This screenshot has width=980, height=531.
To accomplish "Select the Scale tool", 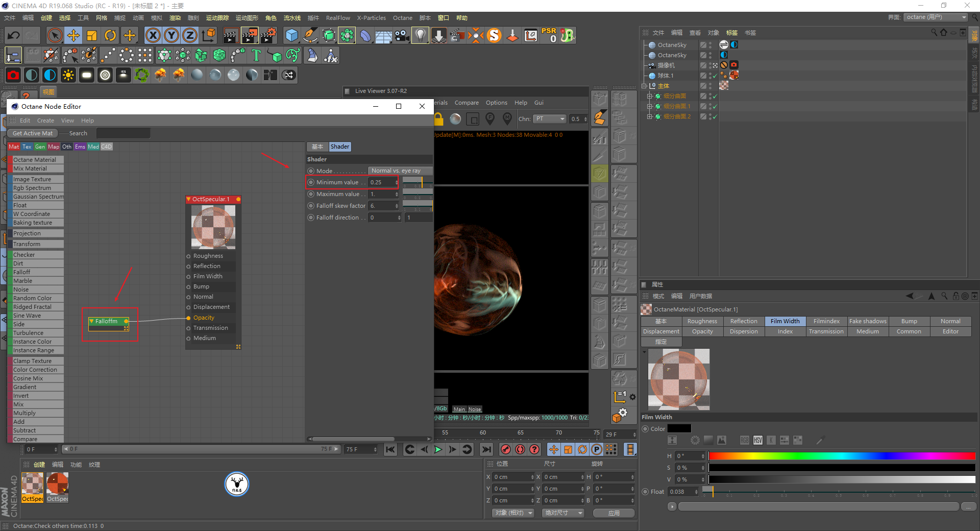I will [92, 35].
